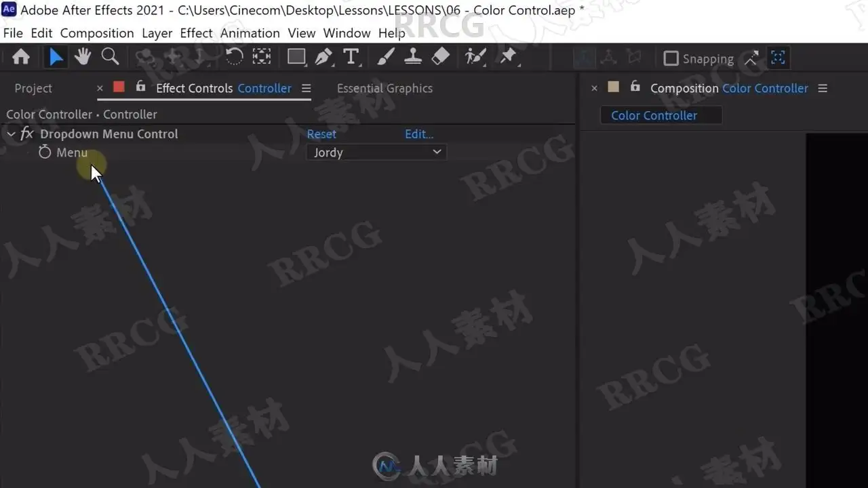Click the 'Color Controller • Controller' header text
This screenshot has height=488, width=868.
(x=81, y=115)
